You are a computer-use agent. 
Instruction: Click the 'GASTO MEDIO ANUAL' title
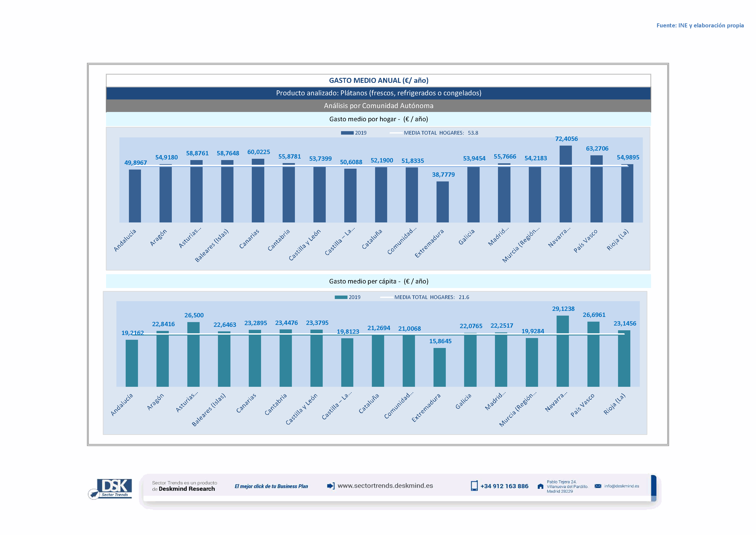tap(378, 80)
